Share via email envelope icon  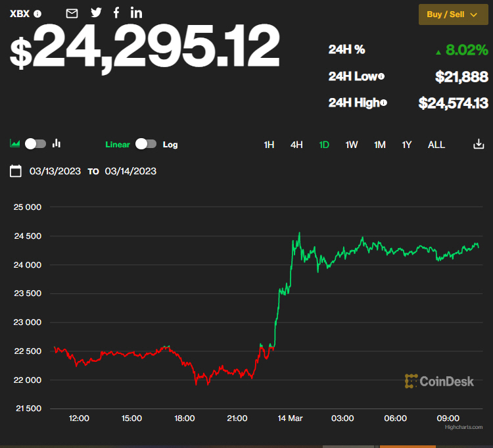tap(72, 13)
